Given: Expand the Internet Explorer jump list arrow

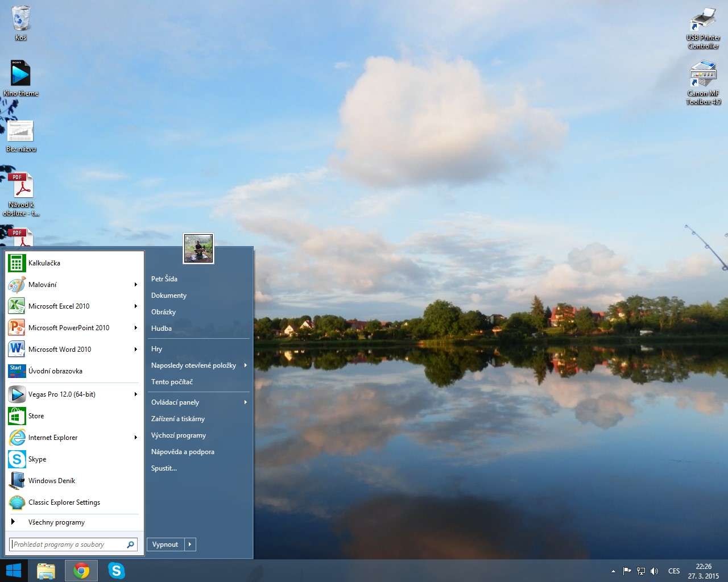Looking at the screenshot, I should (x=136, y=438).
